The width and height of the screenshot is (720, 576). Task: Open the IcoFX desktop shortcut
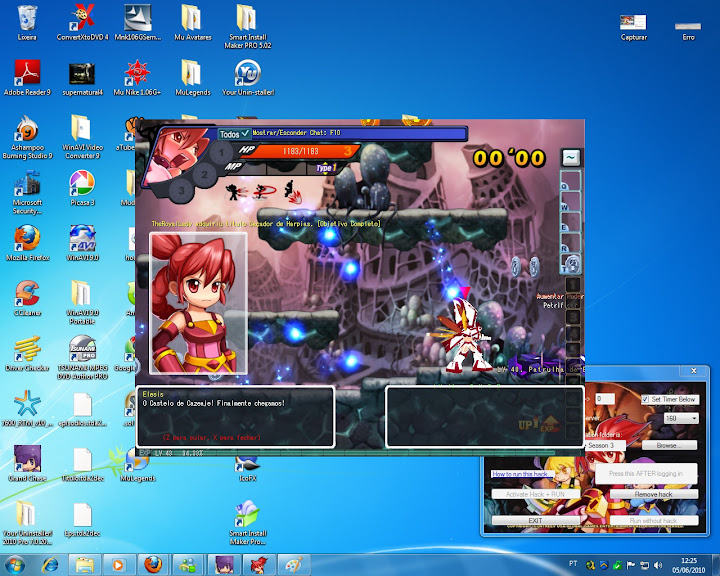point(248,469)
